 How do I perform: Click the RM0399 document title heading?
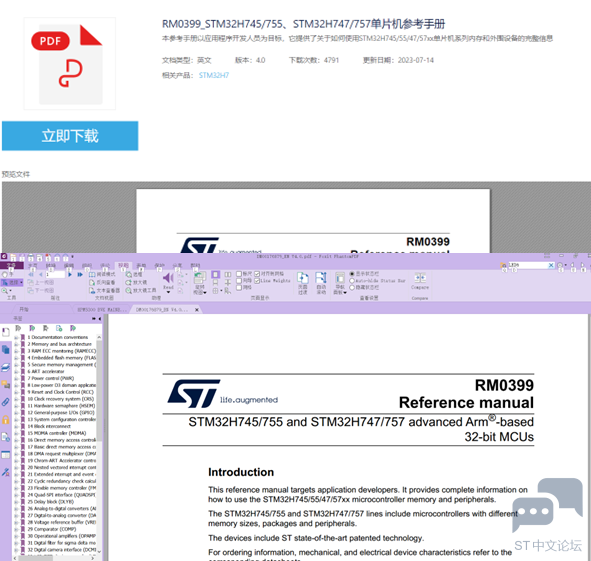[303, 24]
